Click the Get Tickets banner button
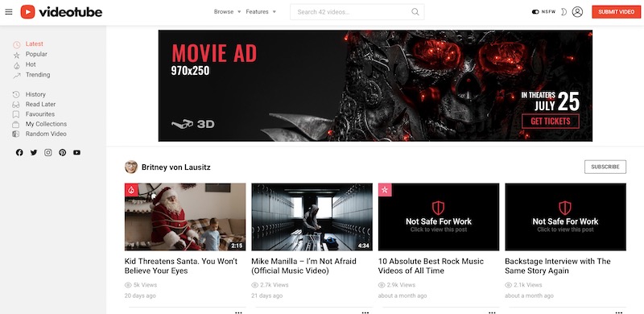This screenshot has height=314, width=644. (x=551, y=122)
